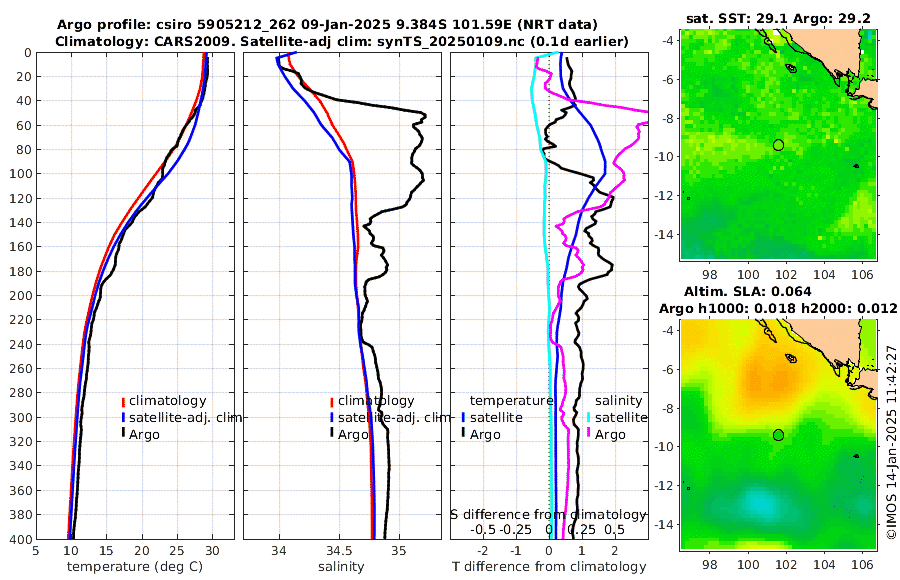Select 'climatology' legend label in salinity panel

[x=376, y=401]
